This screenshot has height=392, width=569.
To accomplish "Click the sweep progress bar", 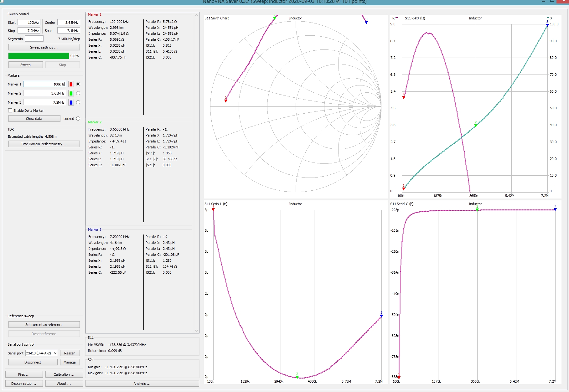I will click(x=39, y=56).
